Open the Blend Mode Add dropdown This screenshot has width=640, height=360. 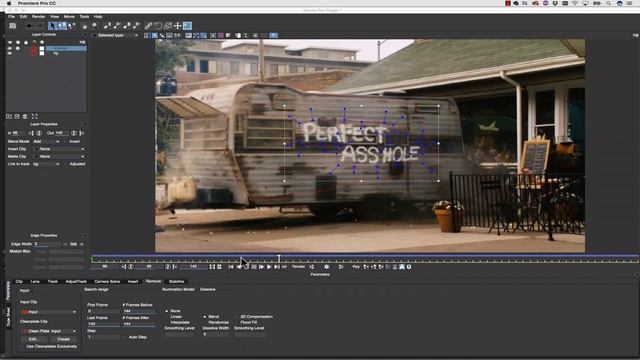coord(47,141)
